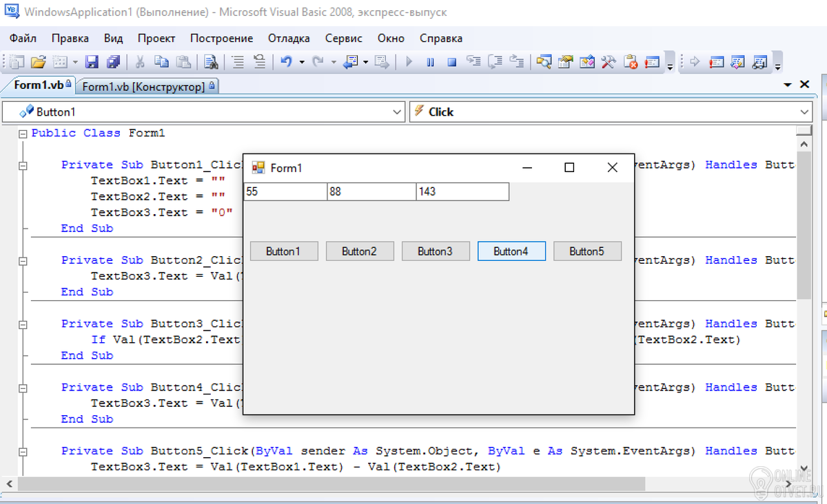Click the horizontal scrollbar of code editor
Screen dimensions: 827x504
tap(331, 484)
